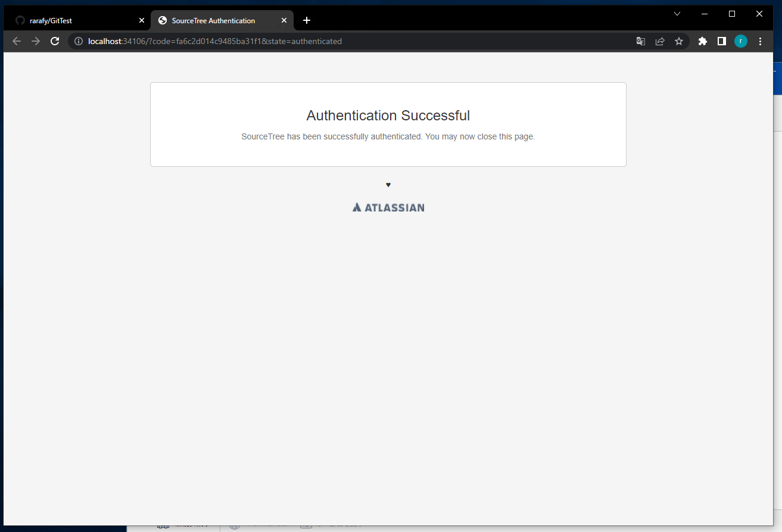This screenshot has width=782, height=532.
Task: Go back to the previous page
Action: pos(17,41)
